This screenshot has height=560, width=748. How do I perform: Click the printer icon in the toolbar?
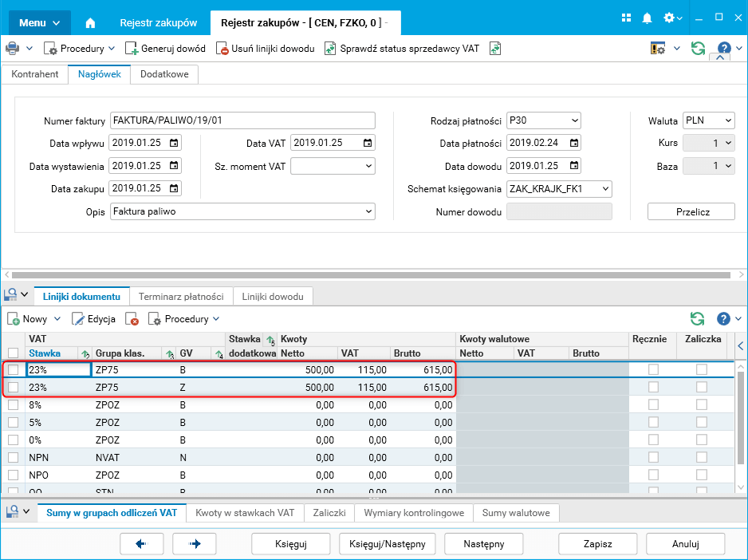(x=13, y=48)
